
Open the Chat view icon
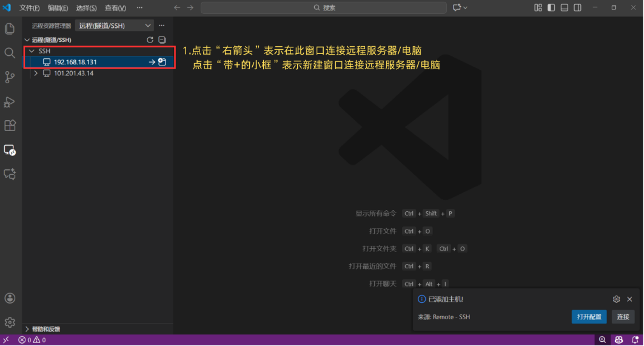click(10, 174)
